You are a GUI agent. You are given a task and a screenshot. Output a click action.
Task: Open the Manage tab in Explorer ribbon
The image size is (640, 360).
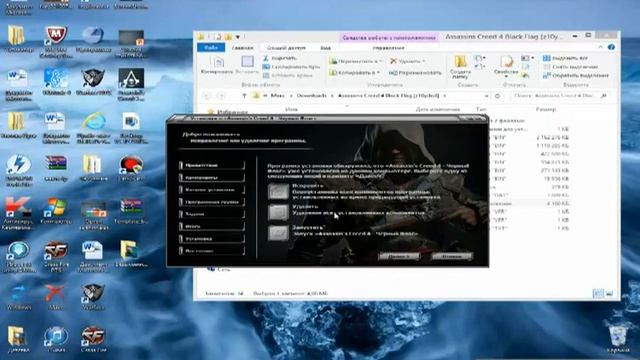(388, 48)
